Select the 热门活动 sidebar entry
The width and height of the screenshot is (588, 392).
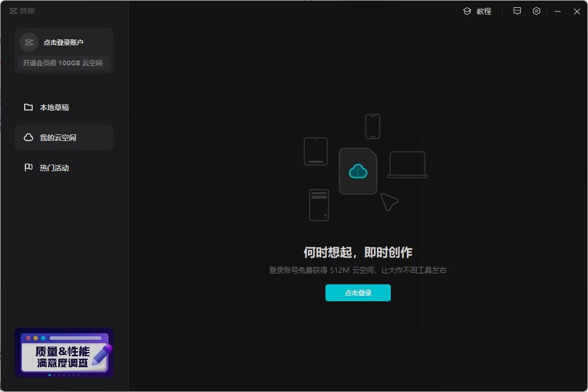[55, 168]
